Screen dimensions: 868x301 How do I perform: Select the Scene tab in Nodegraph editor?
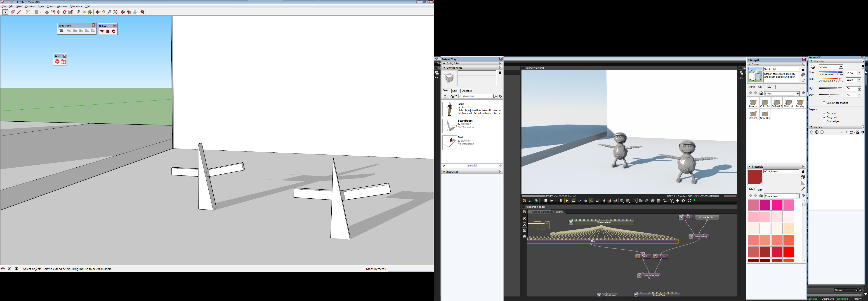(x=559, y=212)
